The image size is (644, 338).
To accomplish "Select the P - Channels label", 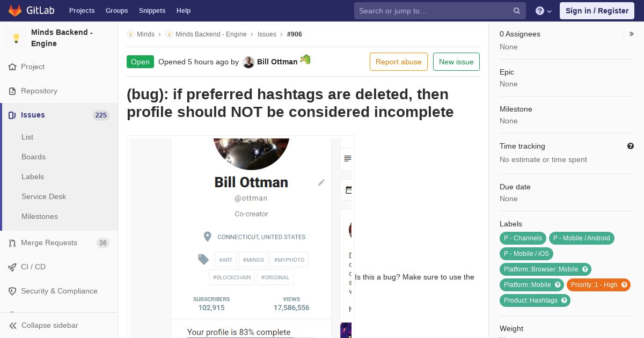I will [x=523, y=238].
